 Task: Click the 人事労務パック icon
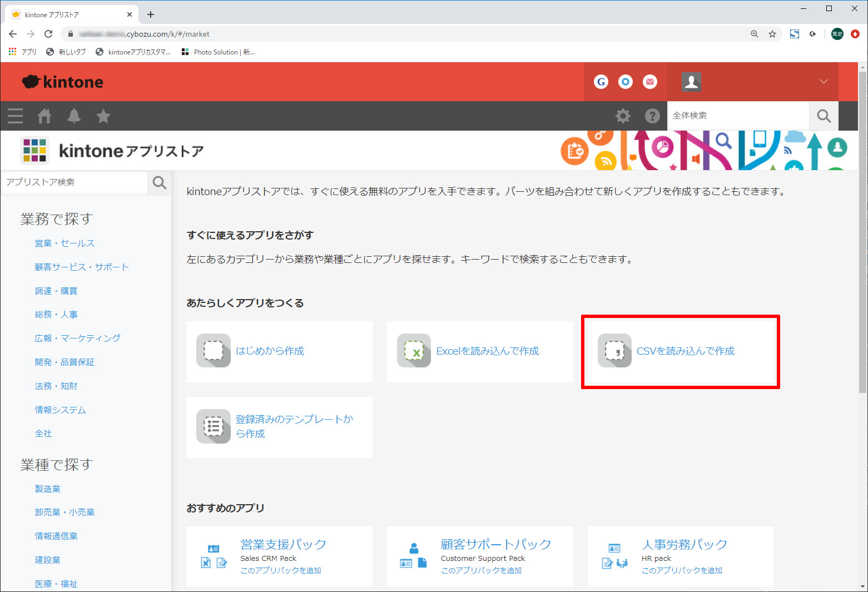click(614, 556)
